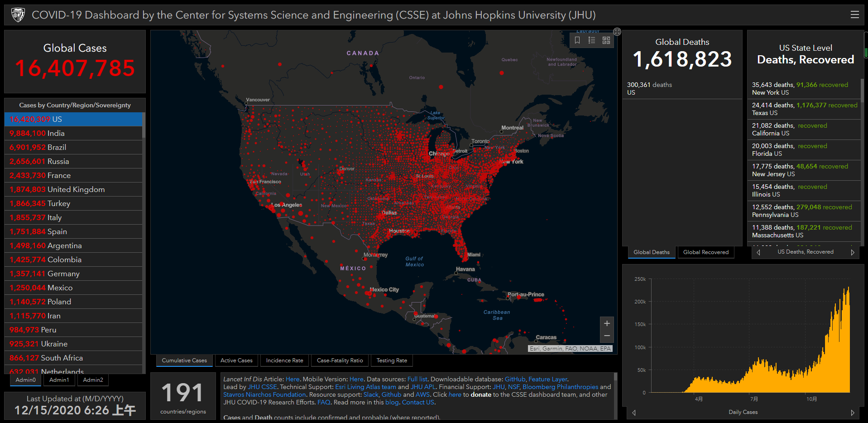
Task: Open the Slack support link
Action: pos(371,394)
